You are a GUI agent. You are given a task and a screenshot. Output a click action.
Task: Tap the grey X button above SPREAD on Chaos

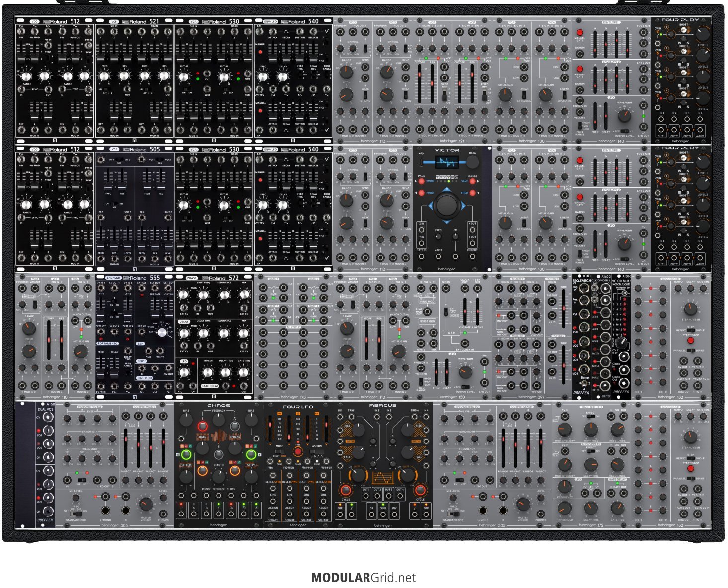click(x=235, y=427)
